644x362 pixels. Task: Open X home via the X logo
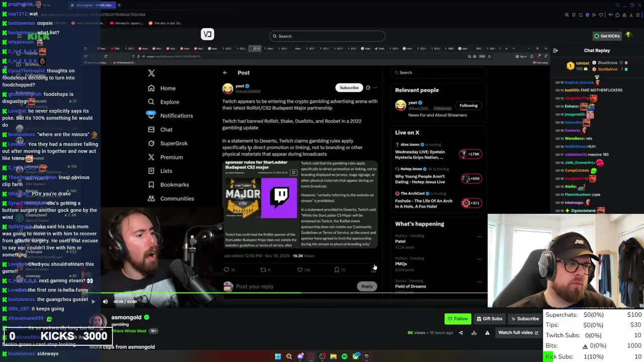pyautogui.click(x=151, y=73)
